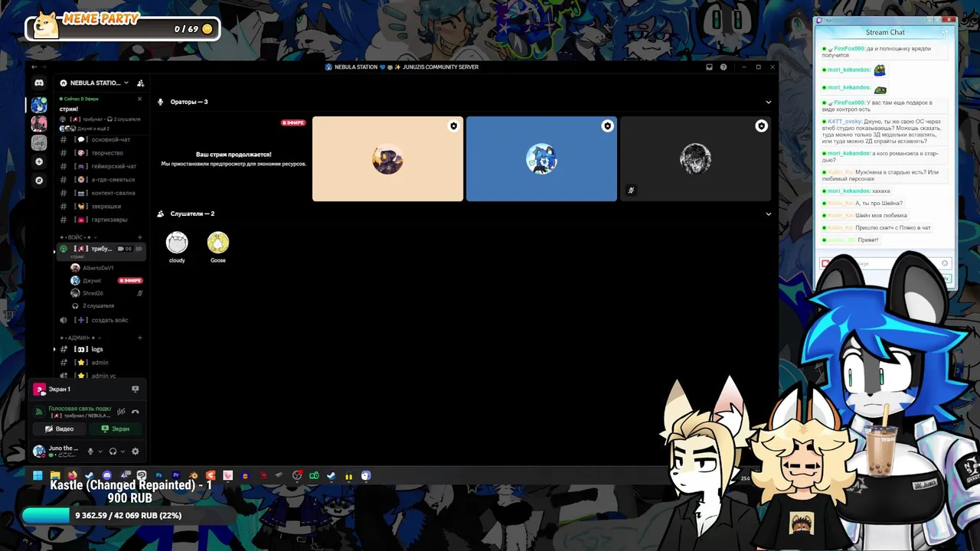Open the геймерский-чат channel
980x551 pixels.
point(101,166)
